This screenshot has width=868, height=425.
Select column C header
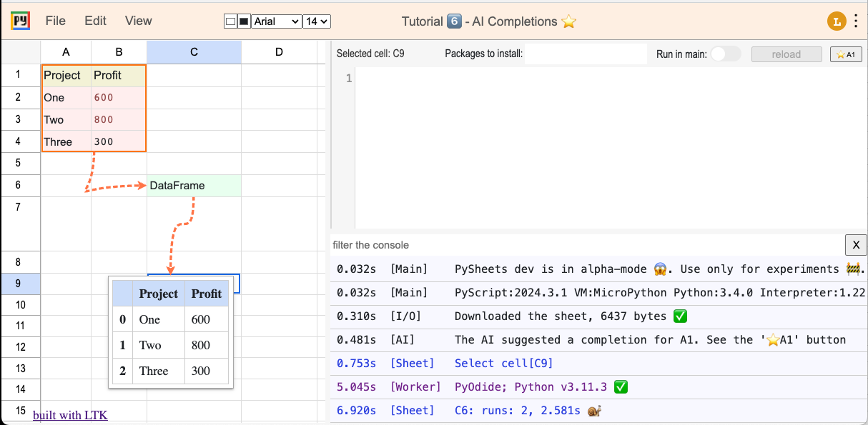[194, 51]
